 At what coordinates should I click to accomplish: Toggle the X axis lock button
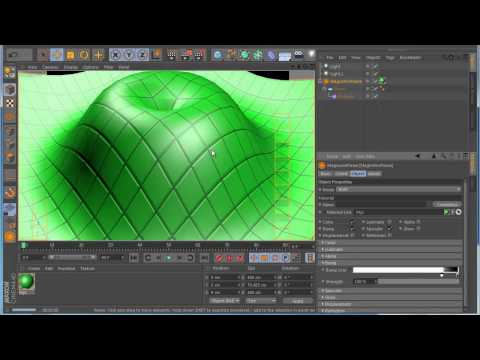pos(115,54)
